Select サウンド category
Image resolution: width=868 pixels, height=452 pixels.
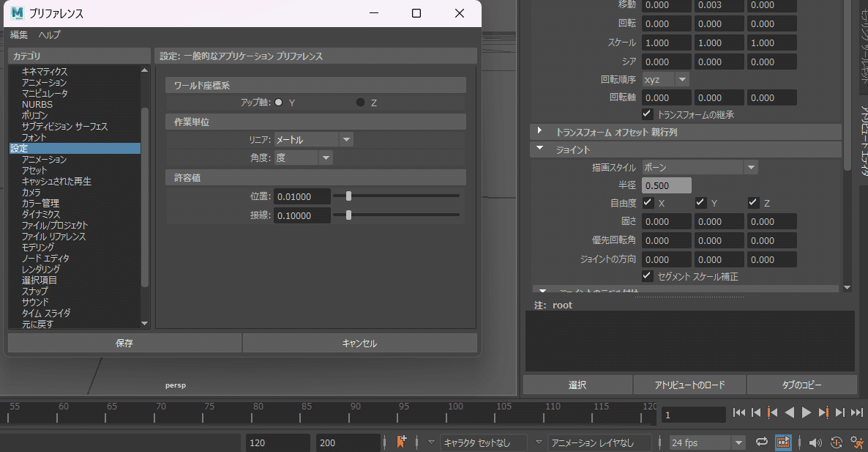coord(35,302)
